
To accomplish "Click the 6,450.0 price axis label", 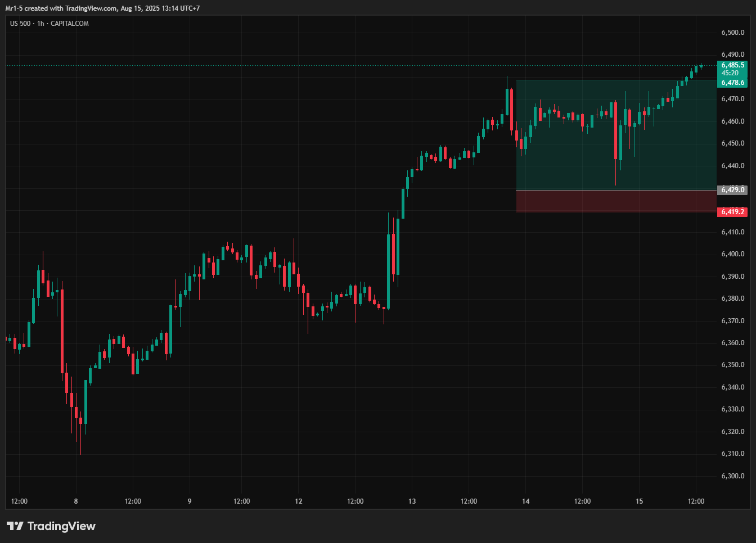I will coord(732,143).
